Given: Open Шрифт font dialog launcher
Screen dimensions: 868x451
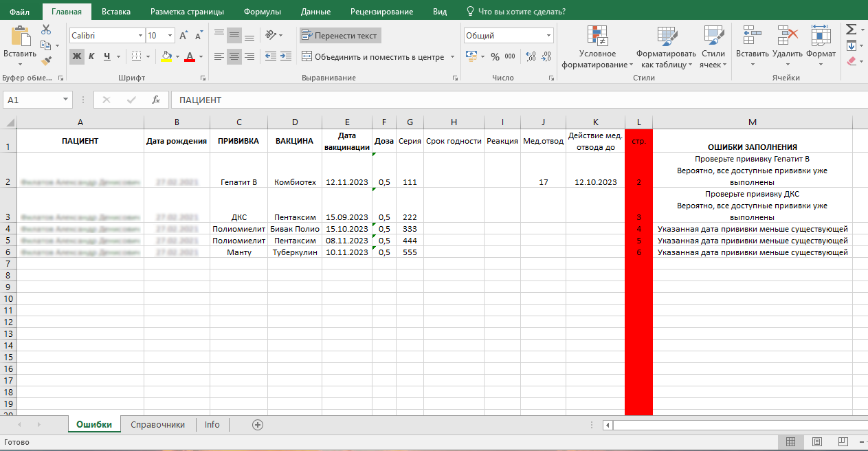Looking at the screenshot, I should 203,78.
